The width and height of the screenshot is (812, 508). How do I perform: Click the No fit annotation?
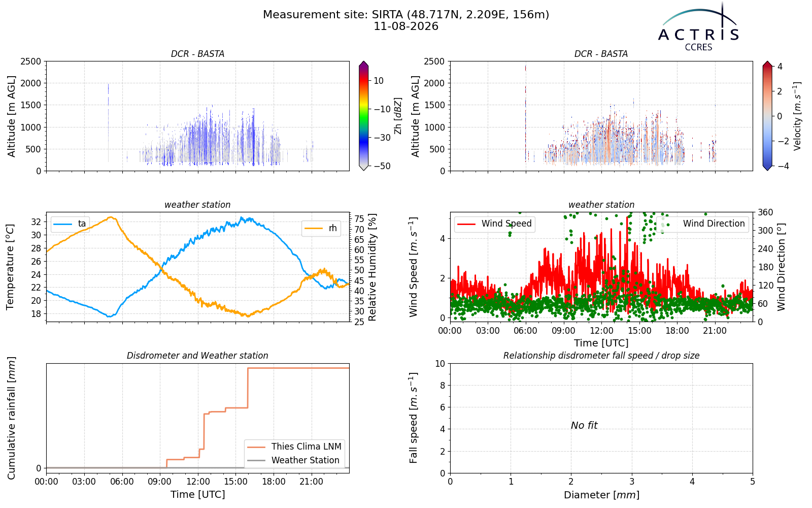click(584, 426)
